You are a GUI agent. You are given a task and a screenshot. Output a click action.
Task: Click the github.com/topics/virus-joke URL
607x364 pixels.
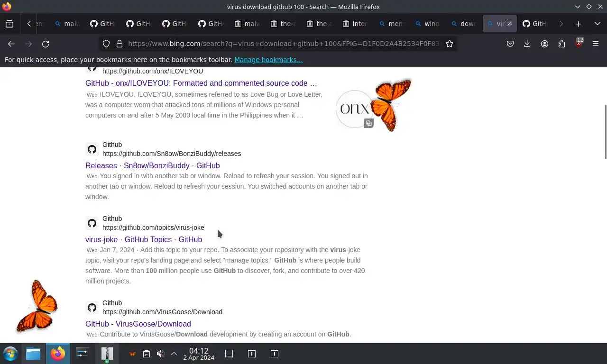153,227
